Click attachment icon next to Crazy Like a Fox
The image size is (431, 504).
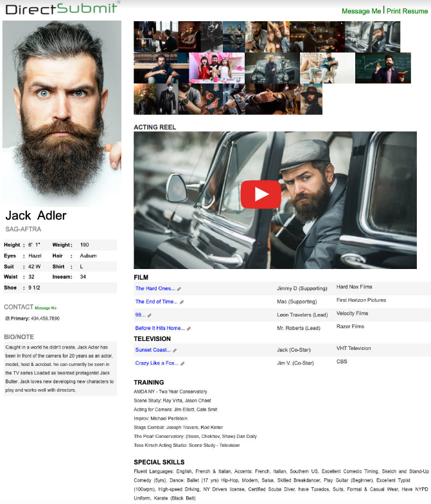tap(183, 363)
